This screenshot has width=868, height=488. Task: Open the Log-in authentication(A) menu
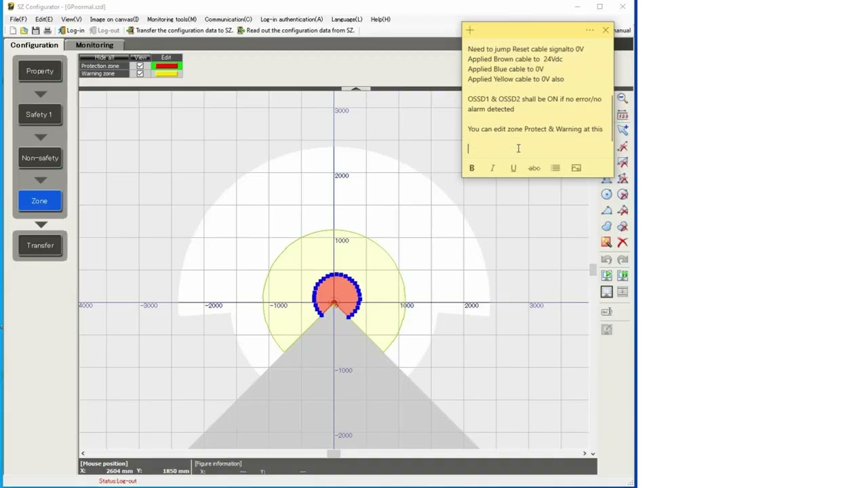point(292,19)
